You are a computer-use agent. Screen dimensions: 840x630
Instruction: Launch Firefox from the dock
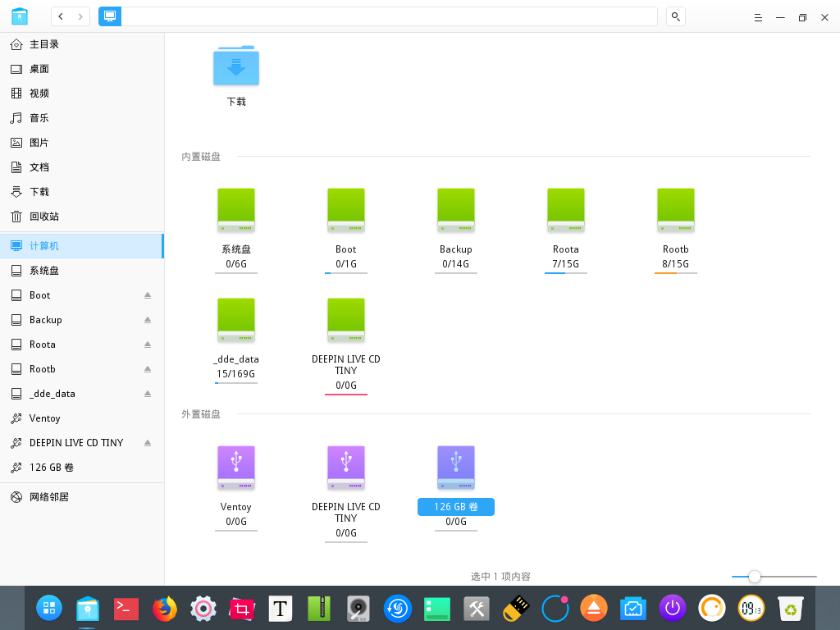165,609
